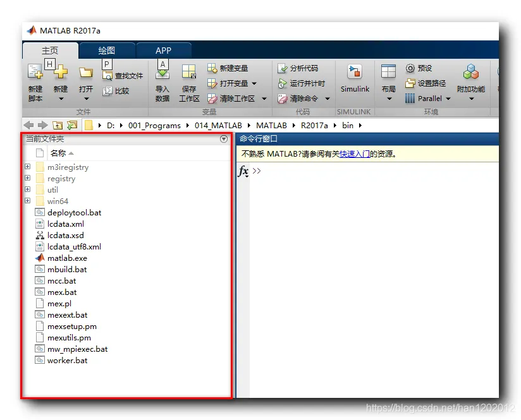Open the Clear Workspace (清除工作区) dropdown arrow
Screen dimensions: 521x420
click(x=264, y=99)
